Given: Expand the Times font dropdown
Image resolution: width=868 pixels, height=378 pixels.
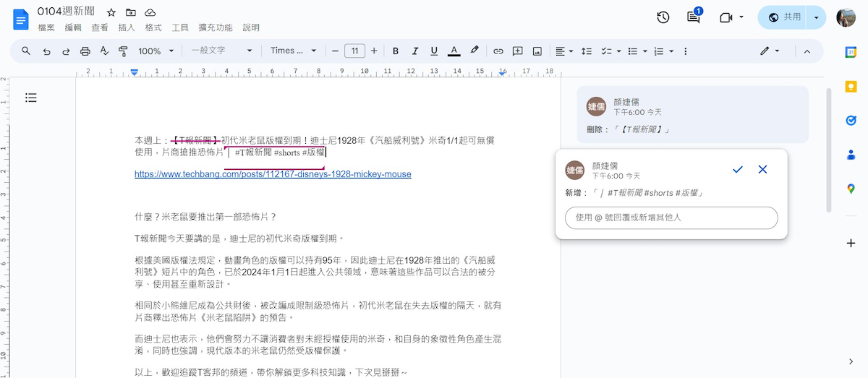Looking at the screenshot, I should pyautogui.click(x=293, y=51).
